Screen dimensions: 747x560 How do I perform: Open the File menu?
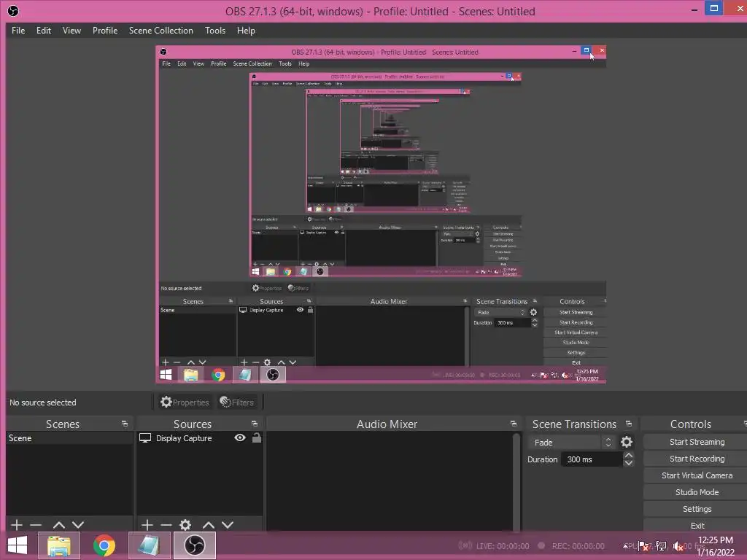(18, 31)
